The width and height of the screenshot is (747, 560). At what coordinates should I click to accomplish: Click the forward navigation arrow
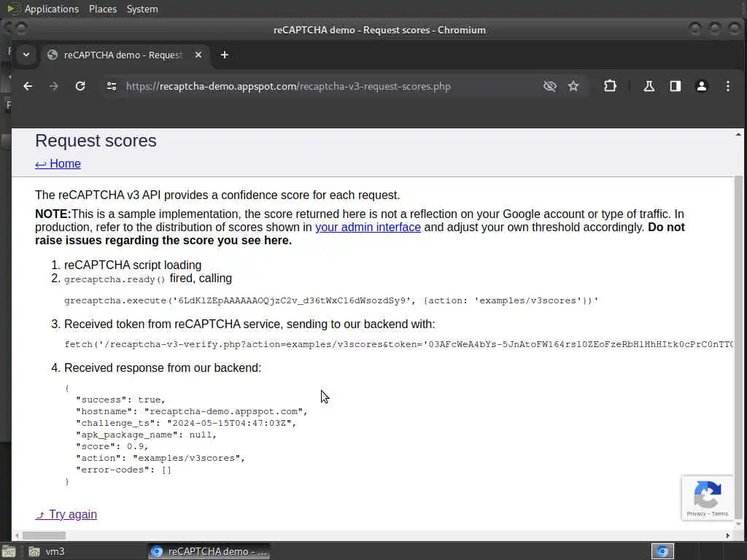pos(54,86)
